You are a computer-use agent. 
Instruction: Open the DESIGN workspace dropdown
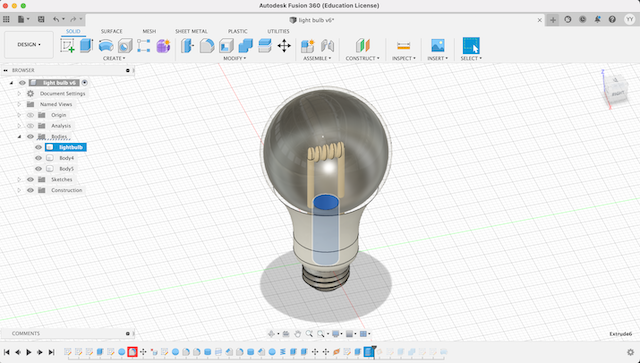point(29,45)
